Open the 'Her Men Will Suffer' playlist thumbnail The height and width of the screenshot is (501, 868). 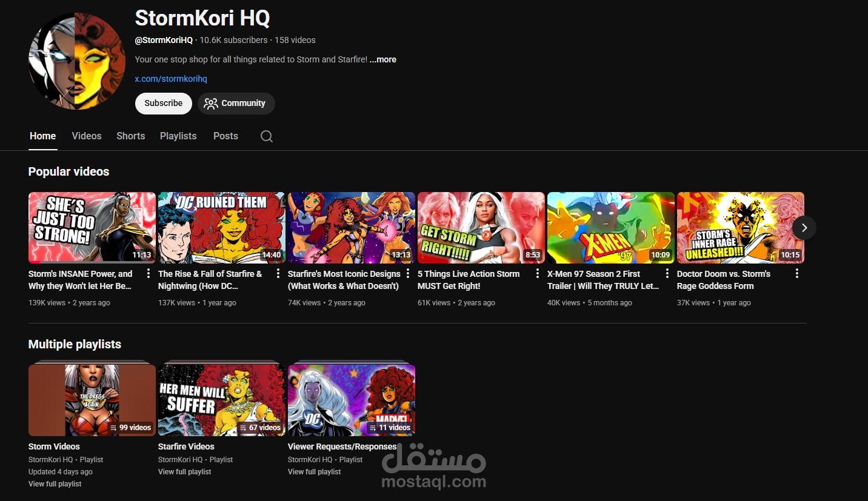tap(222, 400)
